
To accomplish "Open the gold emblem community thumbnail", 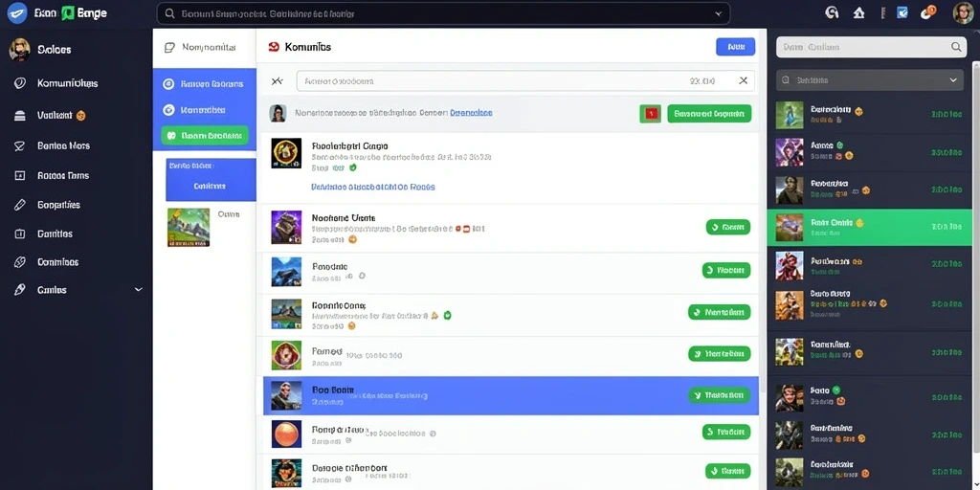I will coord(286,153).
